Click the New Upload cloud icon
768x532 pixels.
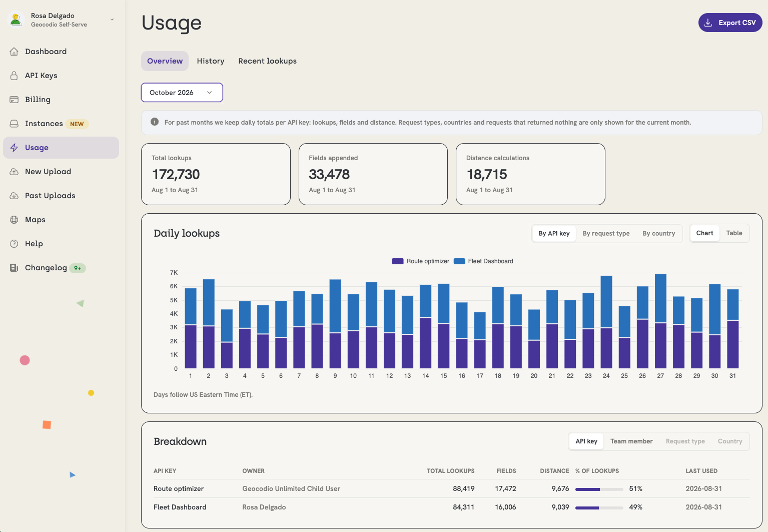pos(14,172)
